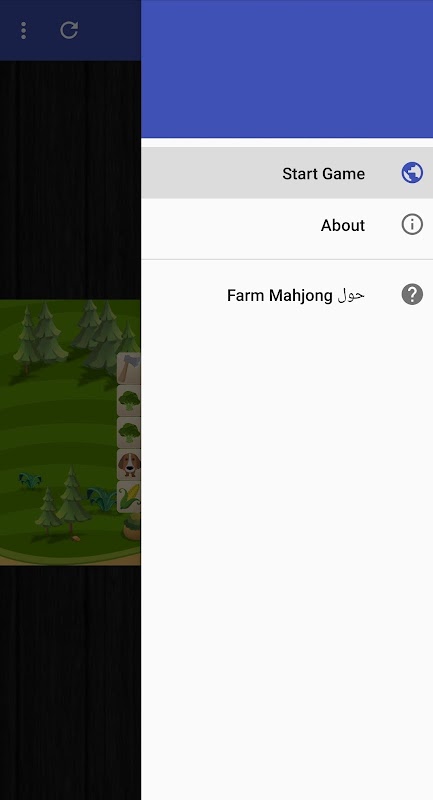This screenshot has height=800, width=433.
Task: Click the dark toolbar between the two icons
Action: point(45,31)
